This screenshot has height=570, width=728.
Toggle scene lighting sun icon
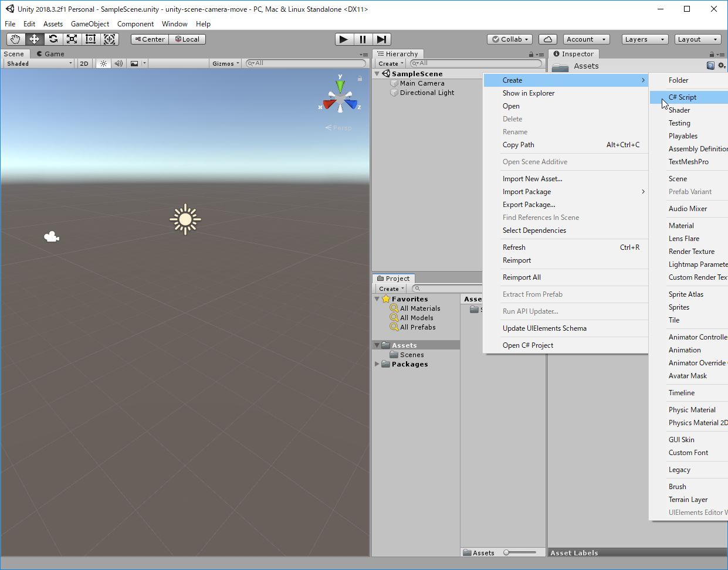[x=104, y=63]
